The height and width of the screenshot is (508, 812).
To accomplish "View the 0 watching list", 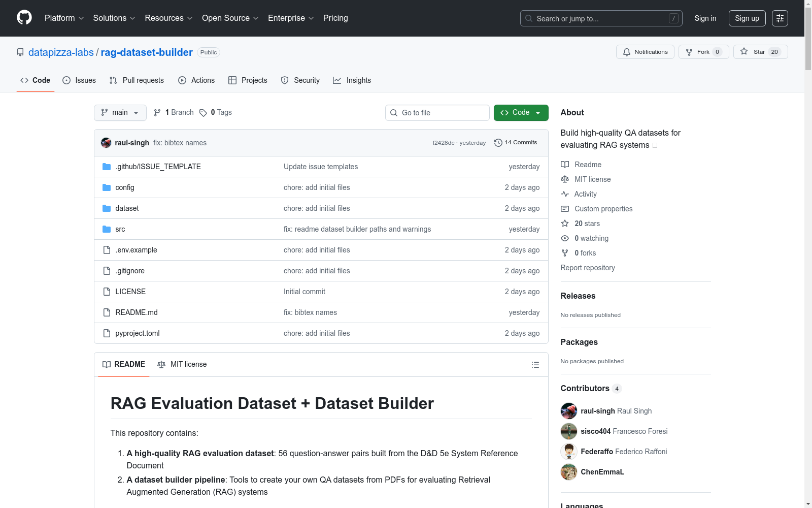I will tap(585, 238).
